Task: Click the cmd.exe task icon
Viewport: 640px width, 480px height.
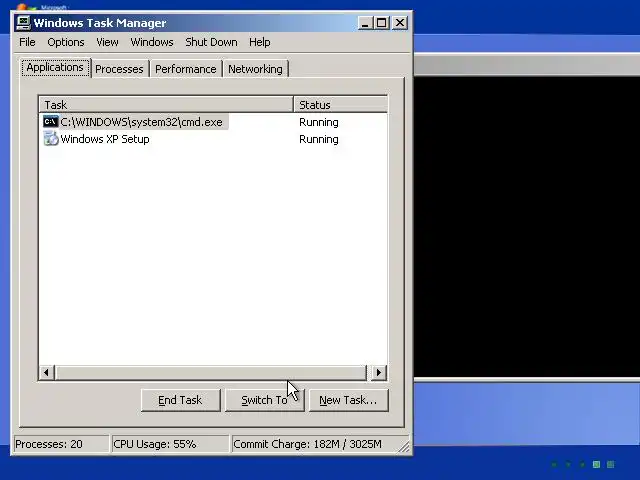Action: point(51,122)
